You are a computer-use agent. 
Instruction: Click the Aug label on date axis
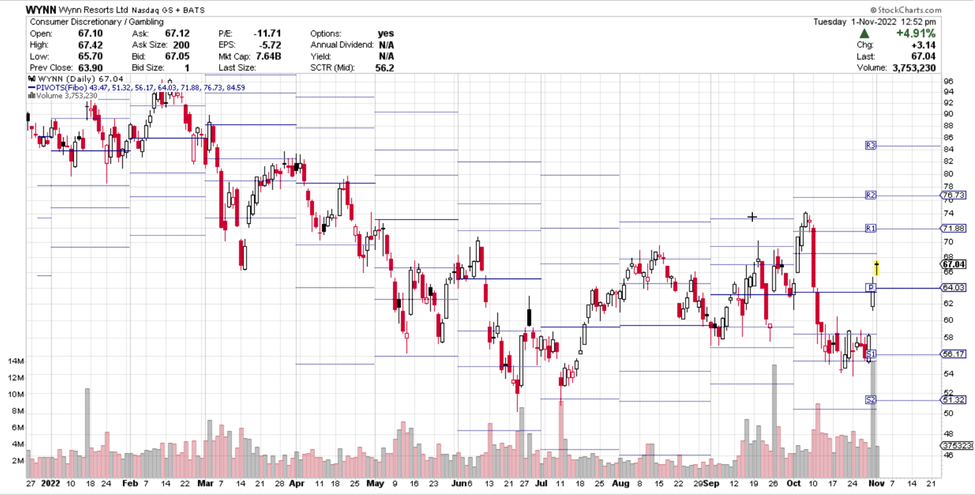click(x=620, y=483)
